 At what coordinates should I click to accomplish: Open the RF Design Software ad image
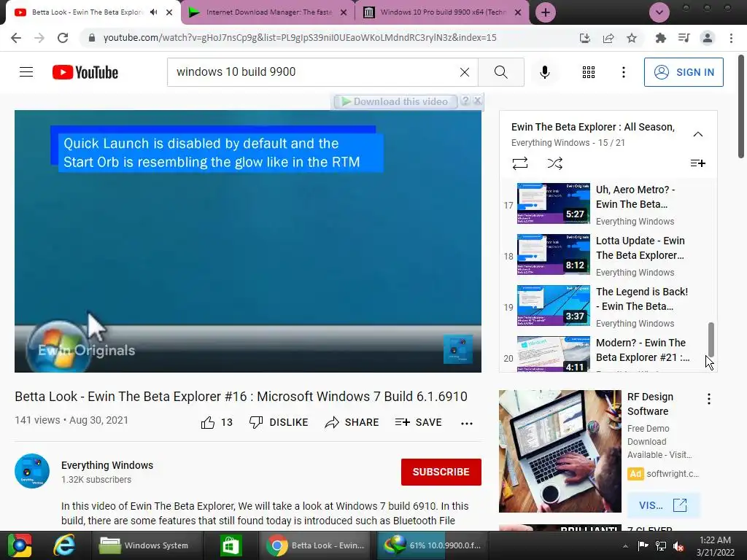560,451
